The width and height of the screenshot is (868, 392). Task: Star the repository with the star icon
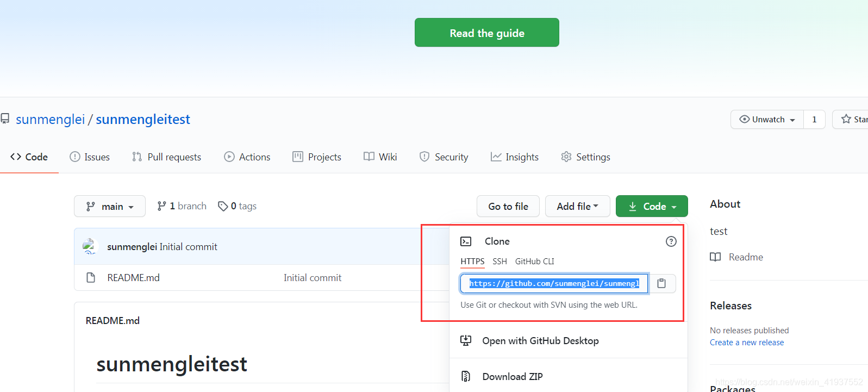[846, 119]
